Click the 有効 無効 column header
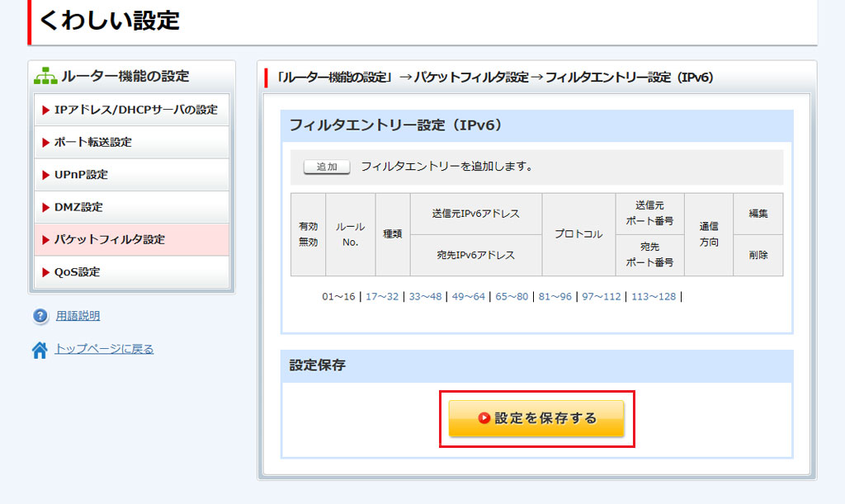The width and height of the screenshot is (845, 504). coord(309,234)
